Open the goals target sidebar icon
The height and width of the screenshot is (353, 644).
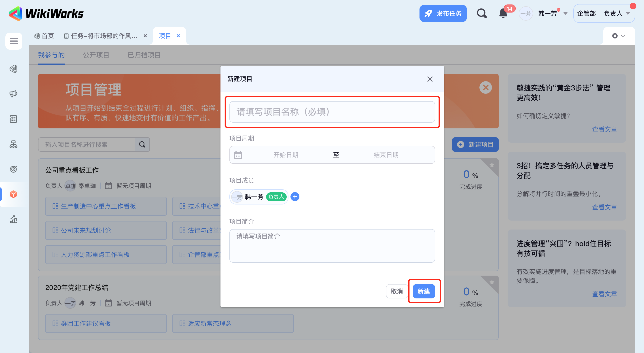[x=13, y=169]
